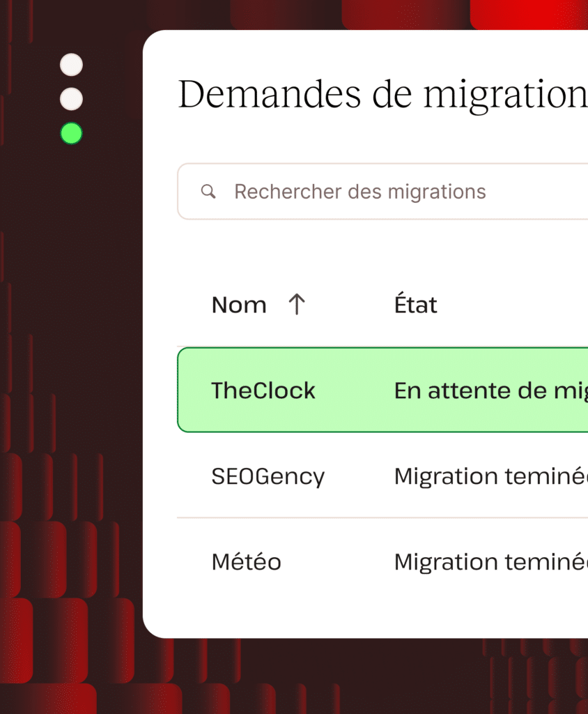588x714 pixels.
Task: Click blank space between search box and table headers
Action: tap(382, 252)
